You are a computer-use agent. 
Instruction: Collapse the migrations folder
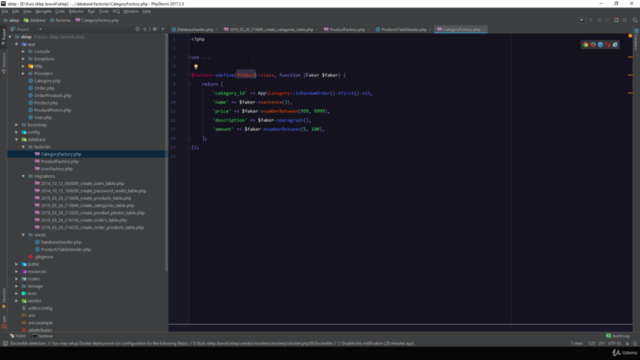[x=23, y=176]
